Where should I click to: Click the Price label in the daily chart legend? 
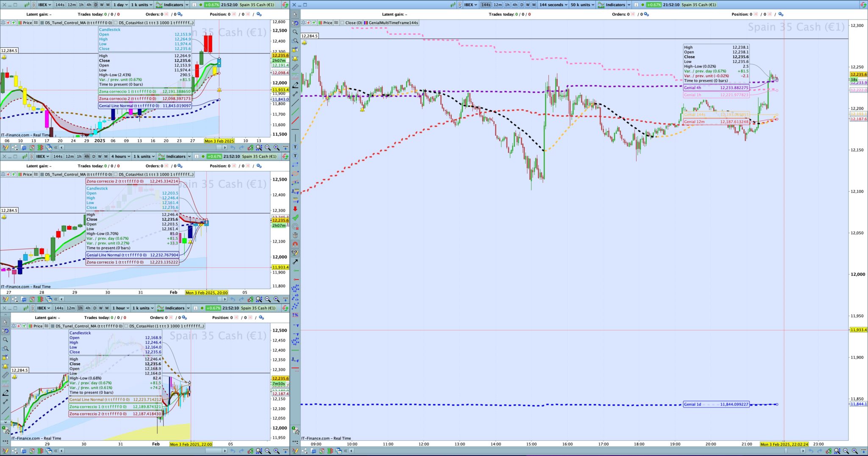click(27, 22)
